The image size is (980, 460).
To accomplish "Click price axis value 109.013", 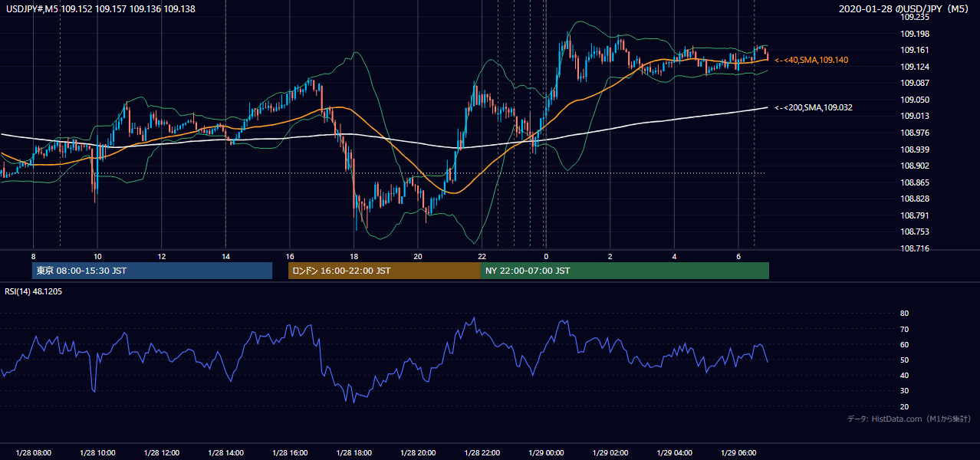I will point(915,116).
